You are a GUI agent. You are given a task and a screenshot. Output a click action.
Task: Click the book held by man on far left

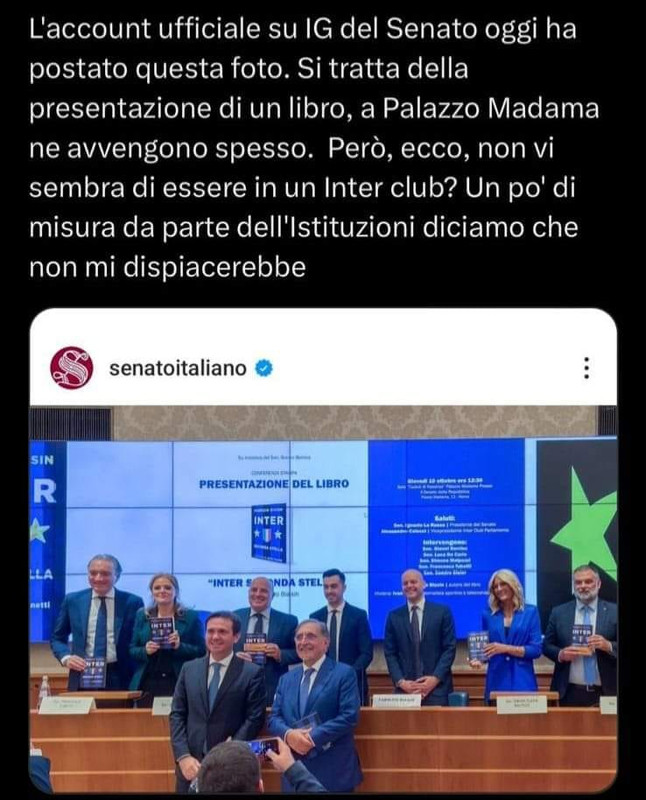pos(93,672)
